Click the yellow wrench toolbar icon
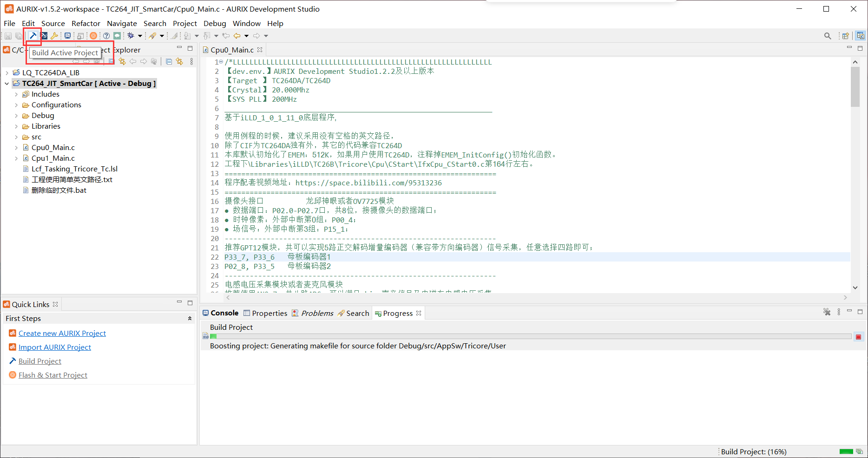The width and height of the screenshot is (868, 458). tap(54, 36)
